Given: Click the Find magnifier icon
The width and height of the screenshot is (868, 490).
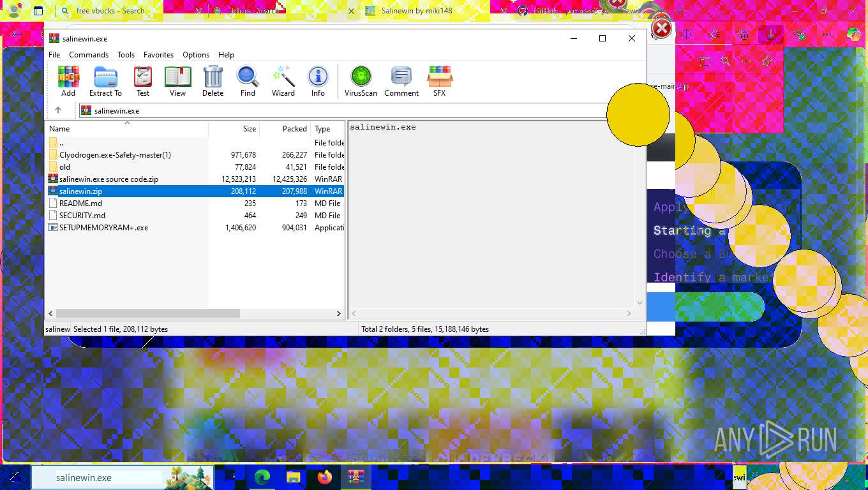Looking at the screenshot, I should [248, 81].
